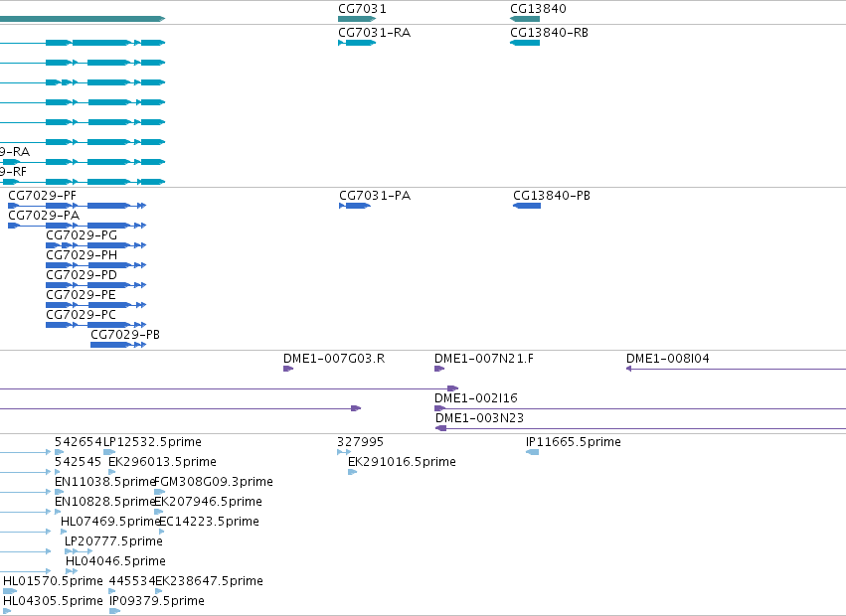Select the CG7029-PE label
846x616 pixels.
coord(81,295)
